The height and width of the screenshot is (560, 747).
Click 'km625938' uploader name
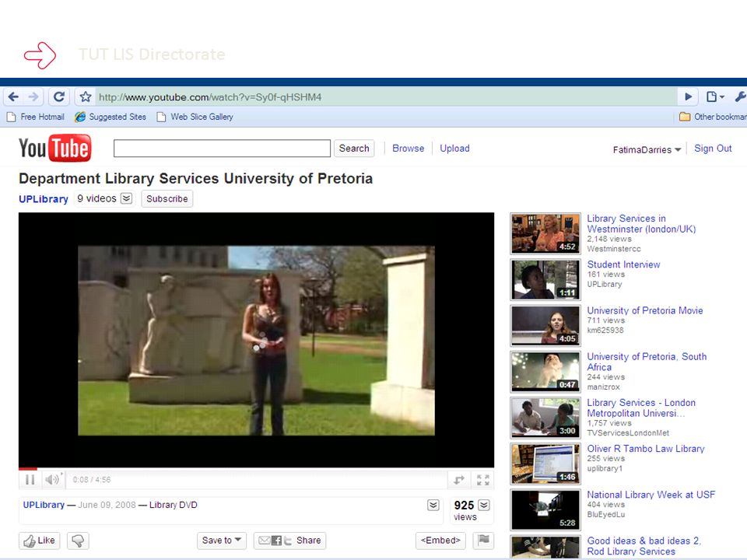(x=605, y=331)
